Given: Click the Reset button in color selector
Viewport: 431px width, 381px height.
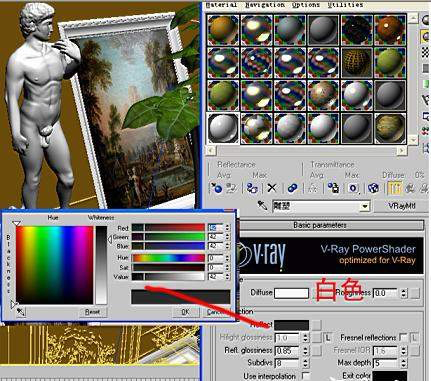Looking at the screenshot, I should (x=92, y=312).
